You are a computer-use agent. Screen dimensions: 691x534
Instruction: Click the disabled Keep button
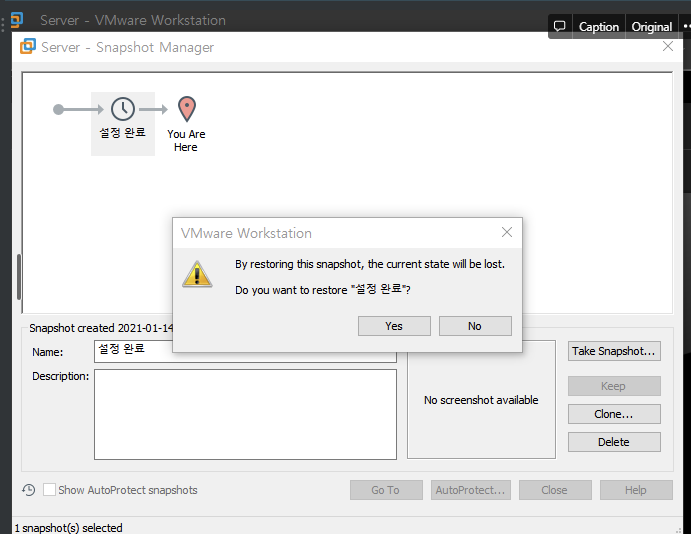click(x=614, y=386)
